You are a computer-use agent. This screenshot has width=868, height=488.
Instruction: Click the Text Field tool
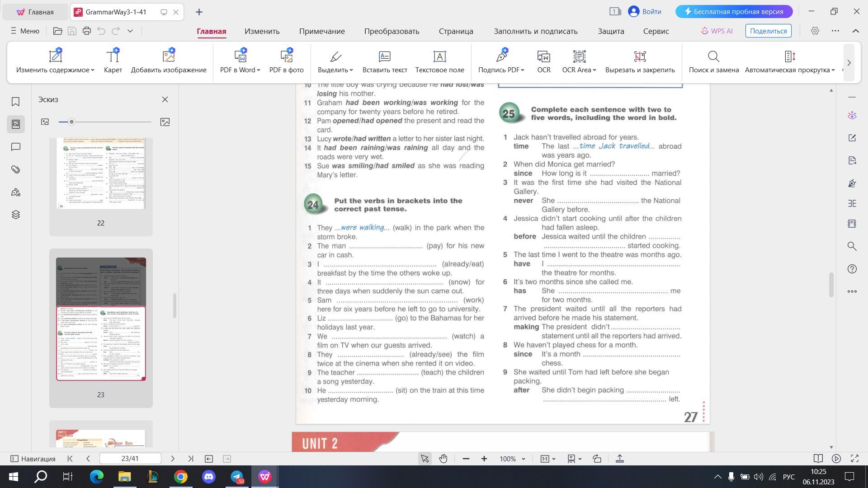(439, 57)
